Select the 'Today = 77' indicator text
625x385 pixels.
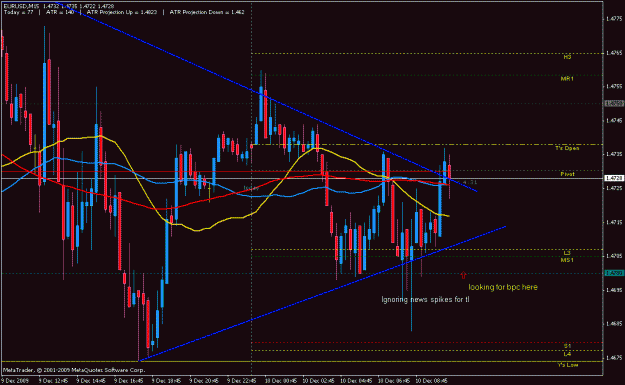point(19,12)
